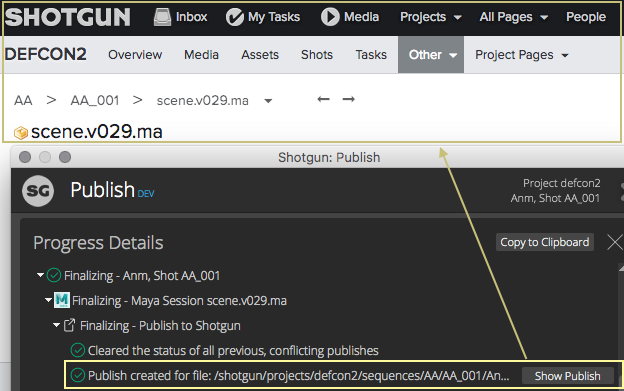Viewport: 624px width, 391px height.
Task: Click green check beside Cleared the status row
Action: 78,350
